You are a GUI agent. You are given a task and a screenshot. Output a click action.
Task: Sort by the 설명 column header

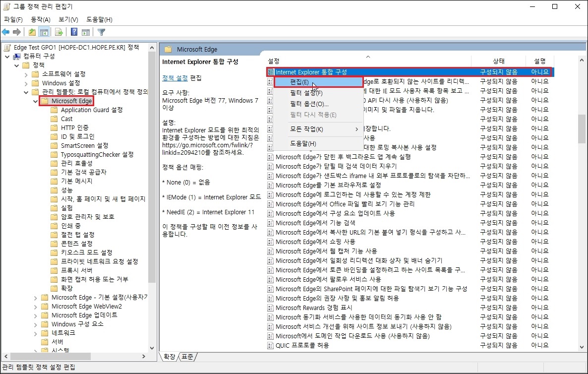539,61
